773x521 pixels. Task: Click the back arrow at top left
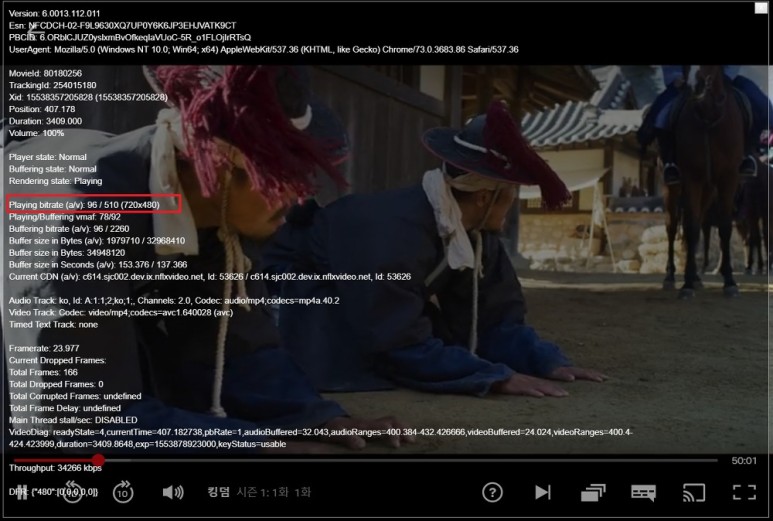[36, 33]
